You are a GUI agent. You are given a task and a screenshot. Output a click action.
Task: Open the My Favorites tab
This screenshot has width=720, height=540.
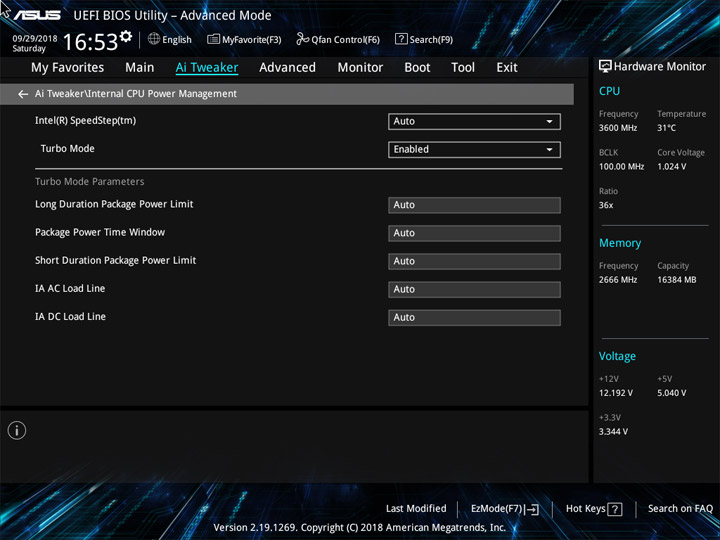[68, 68]
